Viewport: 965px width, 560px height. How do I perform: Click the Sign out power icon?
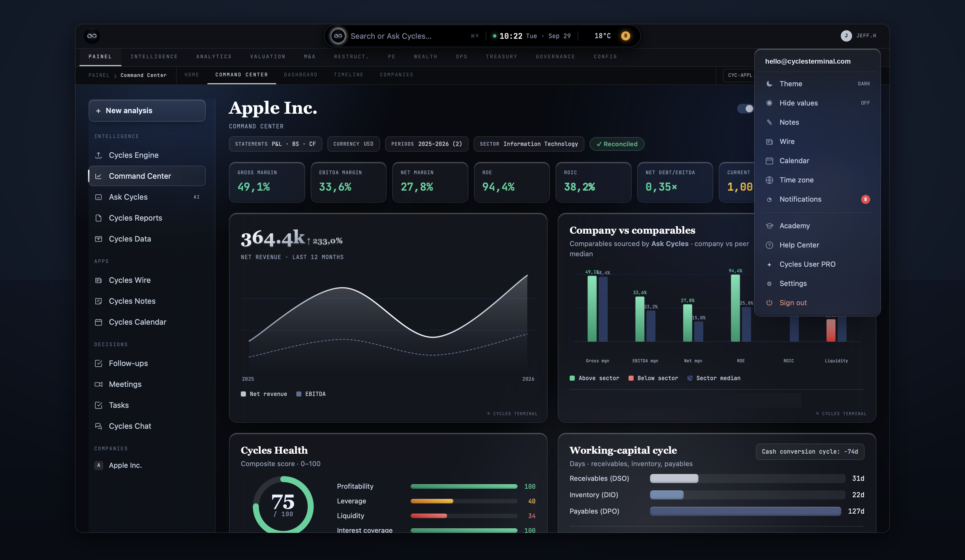(769, 303)
